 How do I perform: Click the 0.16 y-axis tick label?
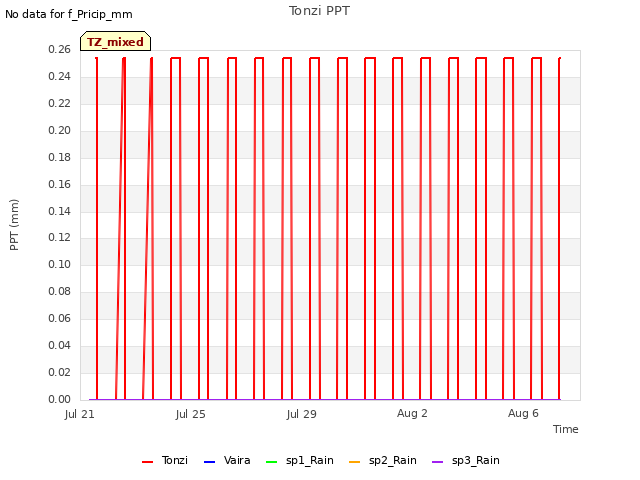60,184
